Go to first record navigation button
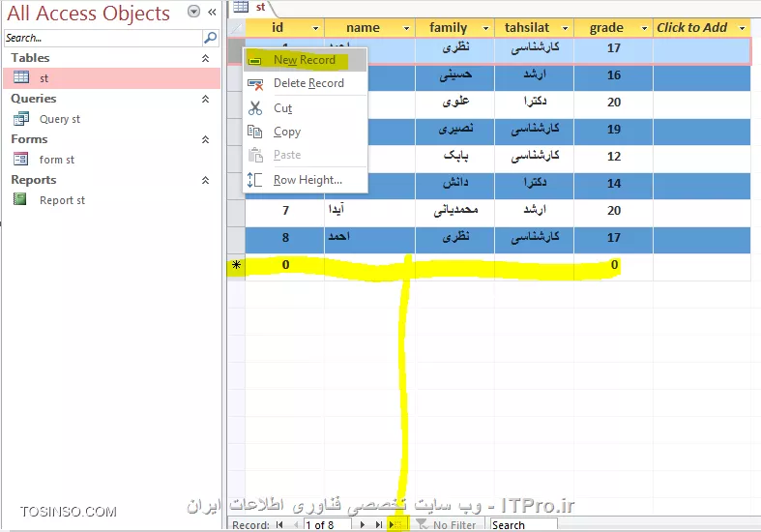Image resolution: width=761 pixels, height=532 pixels. pos(279,524)
